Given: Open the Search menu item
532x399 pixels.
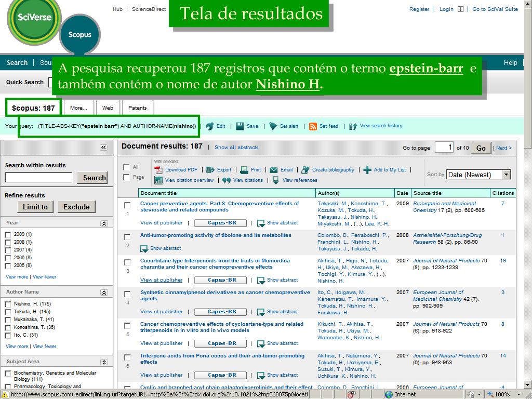Looking at the screenshot, I should pos(17,63).
